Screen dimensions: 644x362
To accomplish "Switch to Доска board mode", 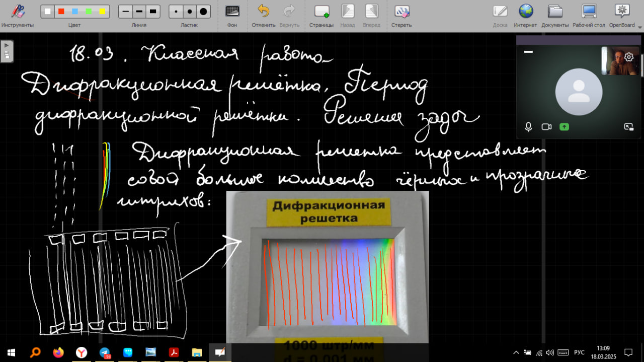I will 500,15.
